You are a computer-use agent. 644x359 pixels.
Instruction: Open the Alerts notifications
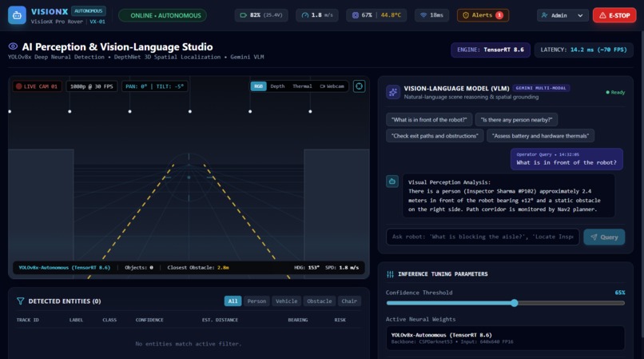(483, 15)
